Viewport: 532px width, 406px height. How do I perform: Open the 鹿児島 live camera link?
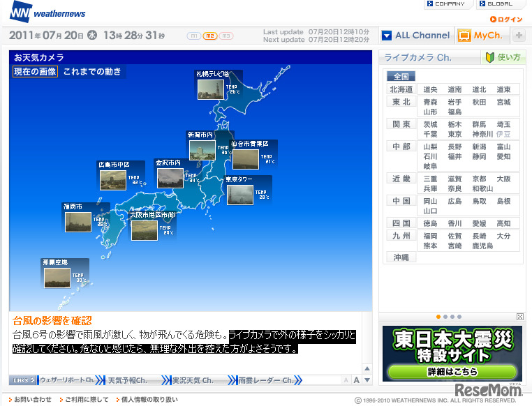[482, 246]
